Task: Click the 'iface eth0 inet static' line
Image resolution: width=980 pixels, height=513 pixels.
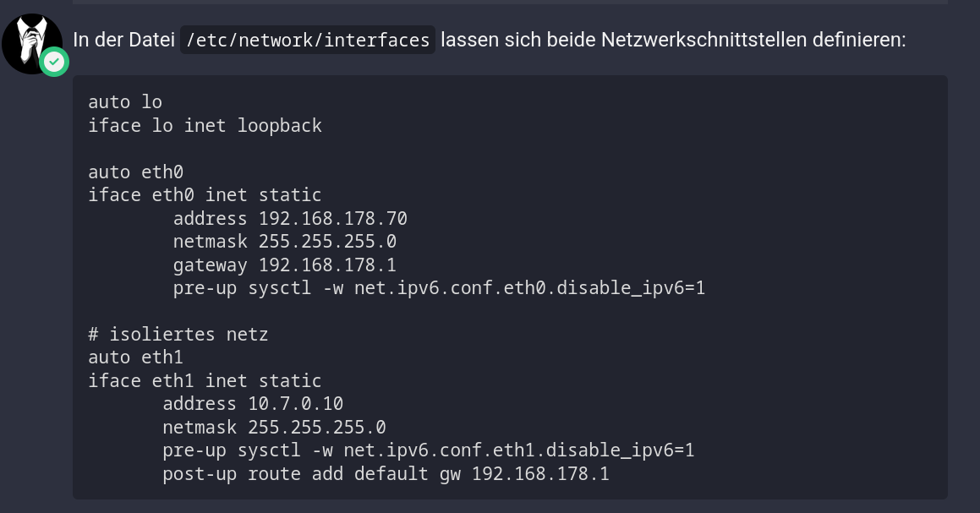Action: [205, 195]
